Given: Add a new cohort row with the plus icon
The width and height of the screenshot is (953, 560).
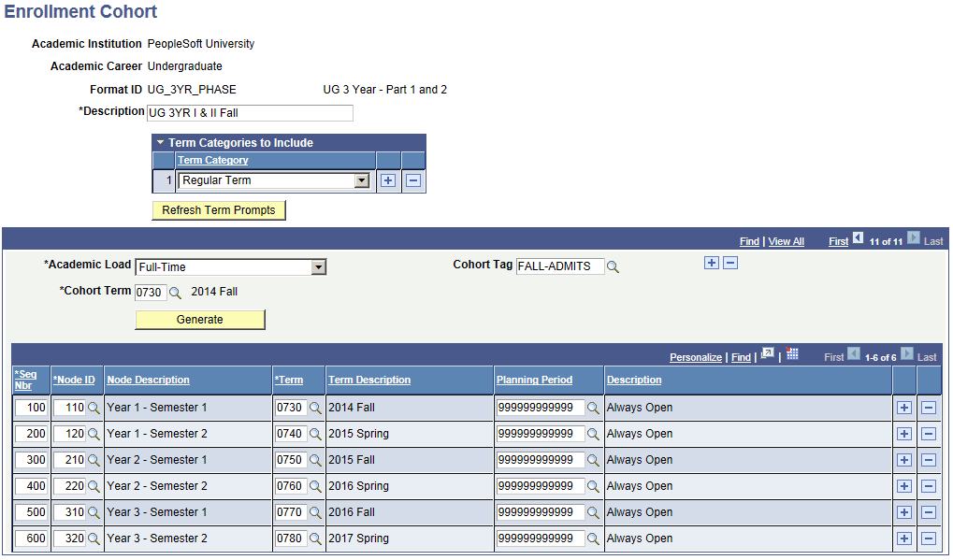Looking at the screenshot, I should point(712,263).
